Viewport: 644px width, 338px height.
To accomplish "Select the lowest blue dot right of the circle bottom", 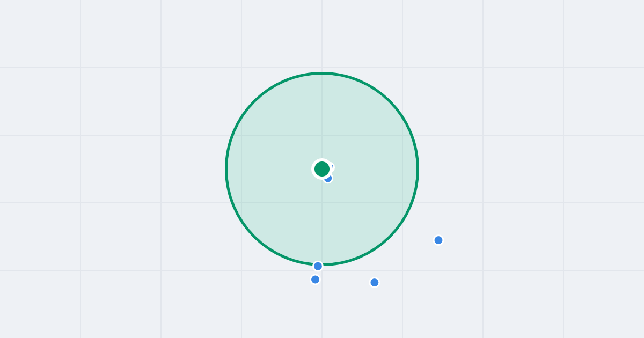I will [375, 282].
